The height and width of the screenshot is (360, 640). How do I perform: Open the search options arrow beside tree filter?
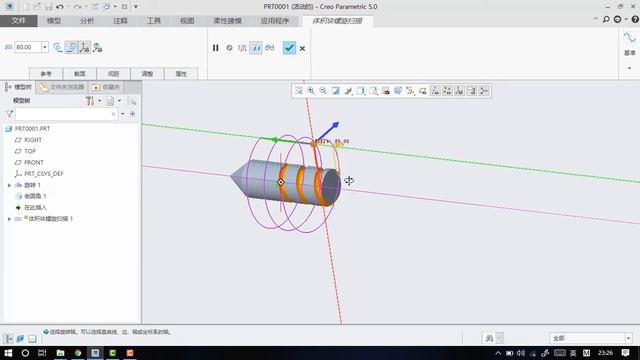[123, 114]
